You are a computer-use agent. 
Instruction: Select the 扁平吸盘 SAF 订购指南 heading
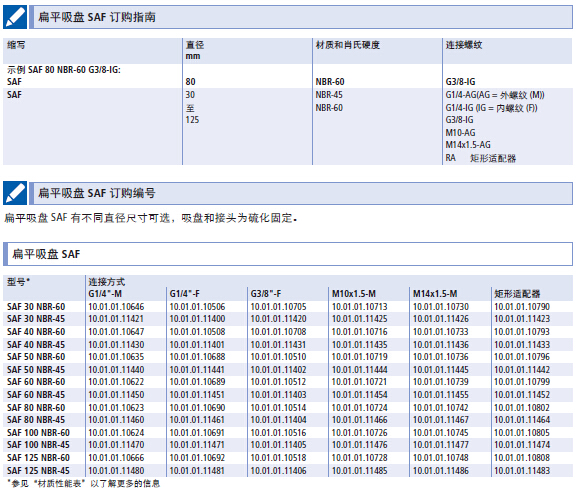point(97,17)
